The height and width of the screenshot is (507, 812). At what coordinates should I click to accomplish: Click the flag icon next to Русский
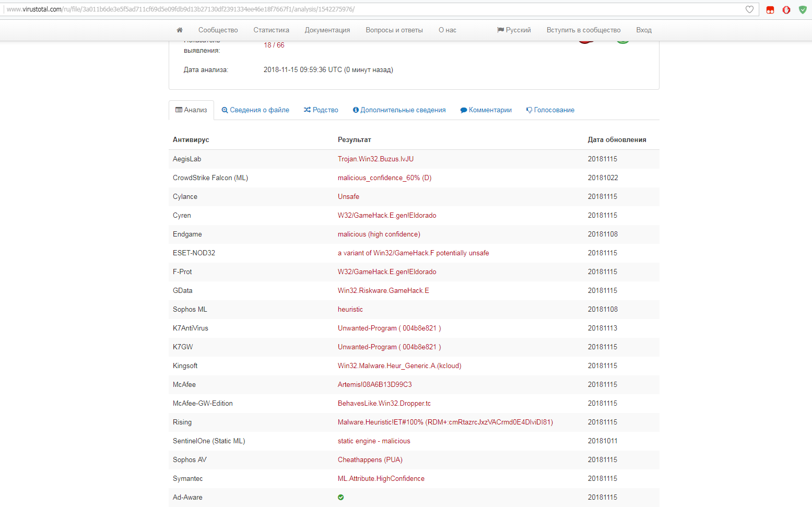(500, 30)
